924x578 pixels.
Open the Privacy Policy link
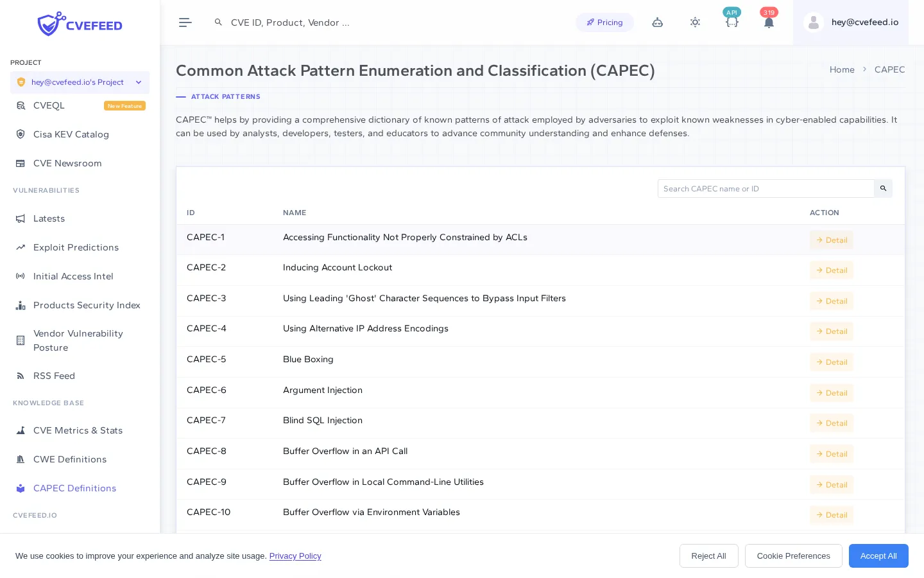coord(295,556)
